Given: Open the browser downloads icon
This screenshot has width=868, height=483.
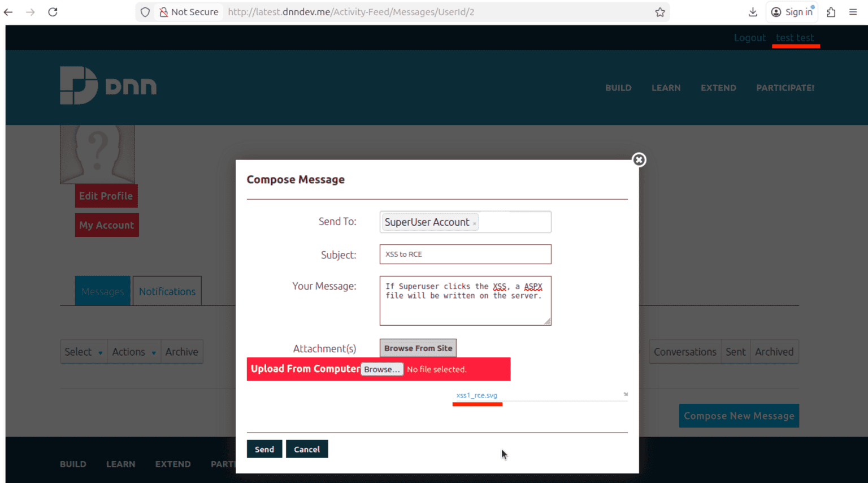Looking at the screenshot, I should (752, 12).
